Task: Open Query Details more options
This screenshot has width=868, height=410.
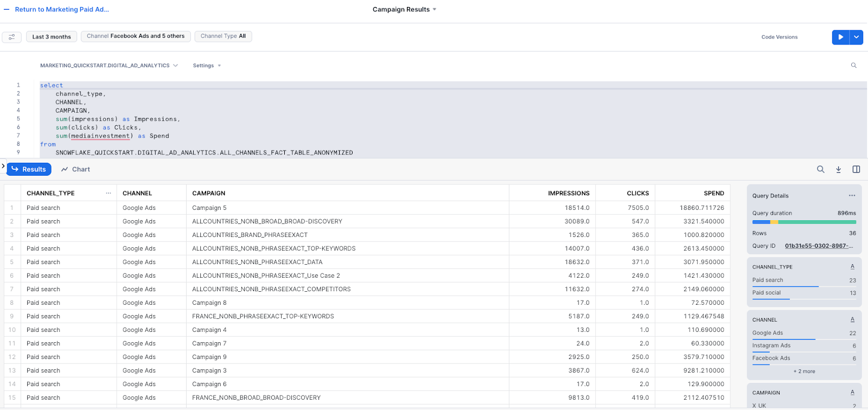Action: point(852,196)
